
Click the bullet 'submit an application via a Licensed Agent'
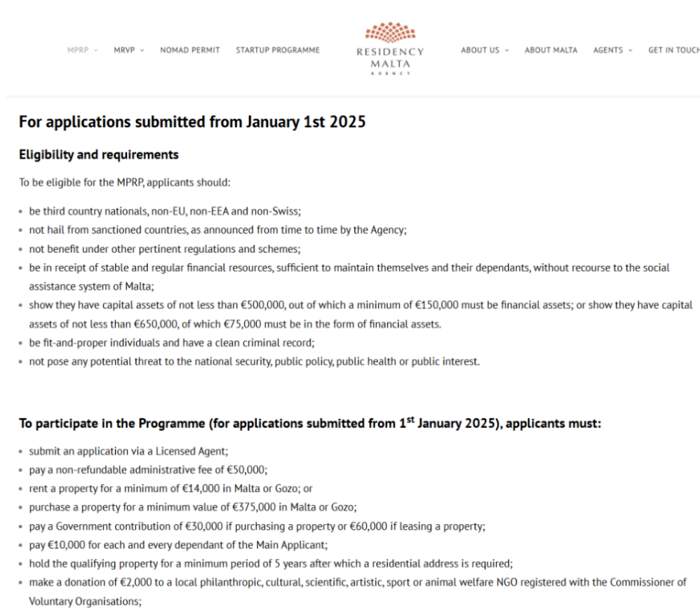click(128, 452)
